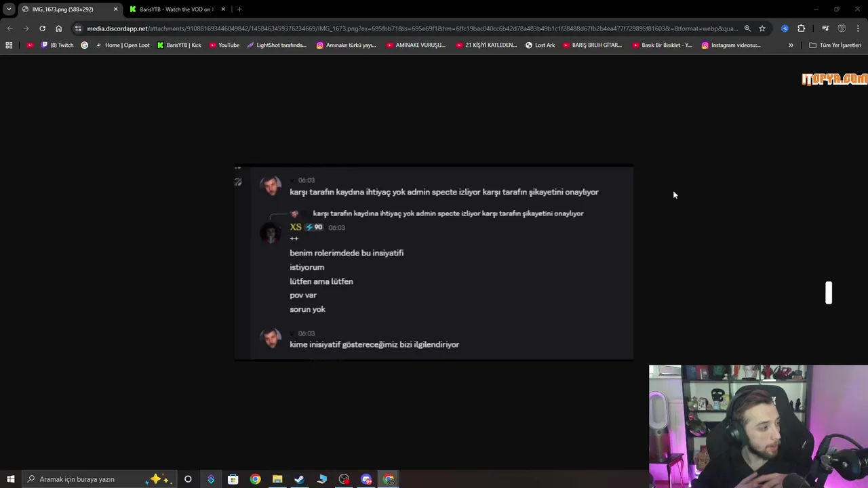Open the first Chrome icon on taskbar

[x=255, y=479]
